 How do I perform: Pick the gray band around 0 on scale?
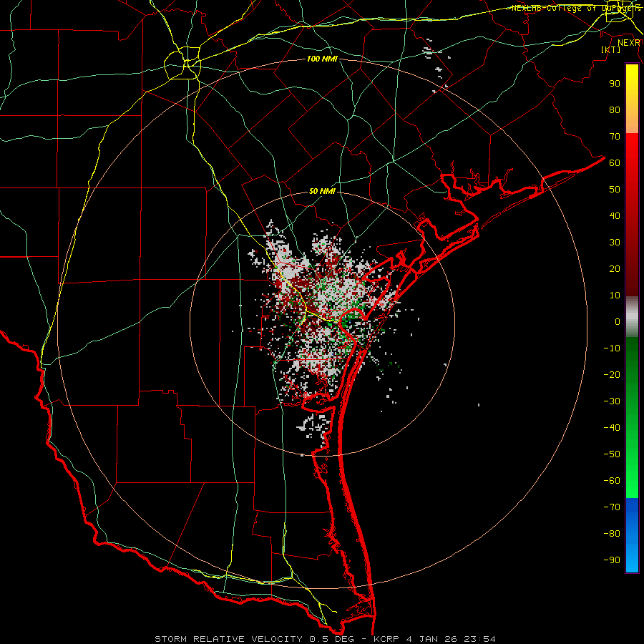(632, 317)
